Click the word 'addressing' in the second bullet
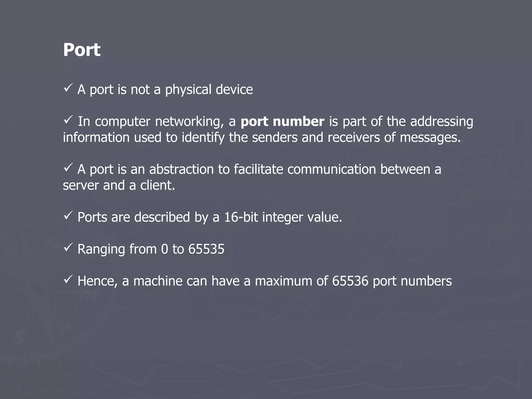 click(x=441, y=122)
